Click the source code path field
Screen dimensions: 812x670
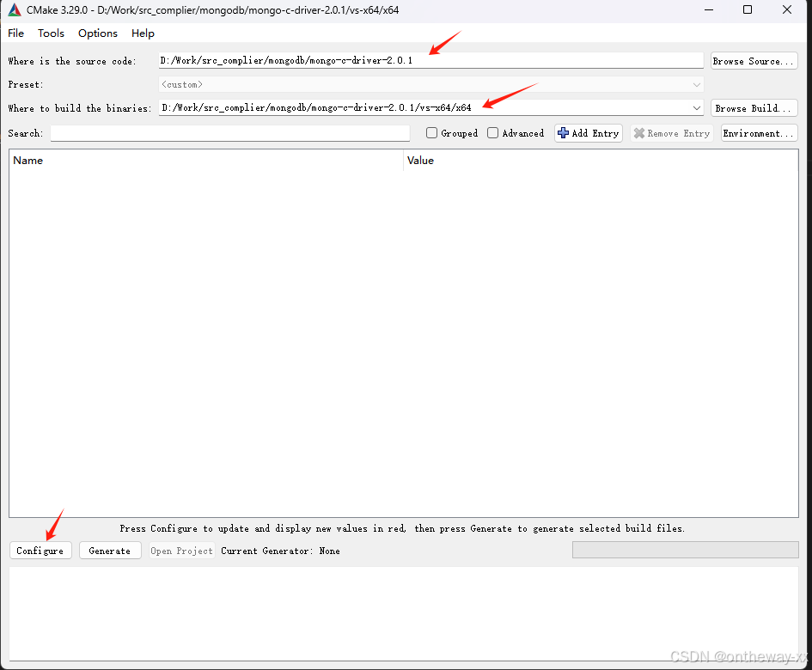(x=430, y=61)
